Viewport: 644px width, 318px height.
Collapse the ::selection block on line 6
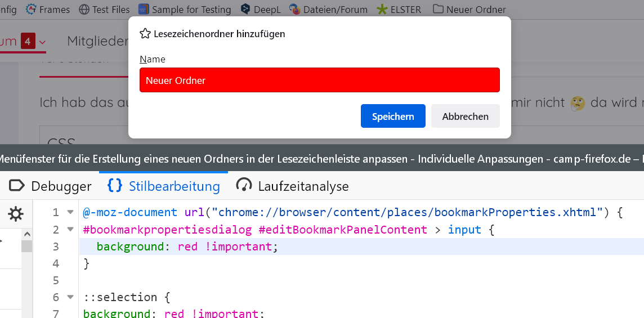pyautogui.click(x=70, y=297)
